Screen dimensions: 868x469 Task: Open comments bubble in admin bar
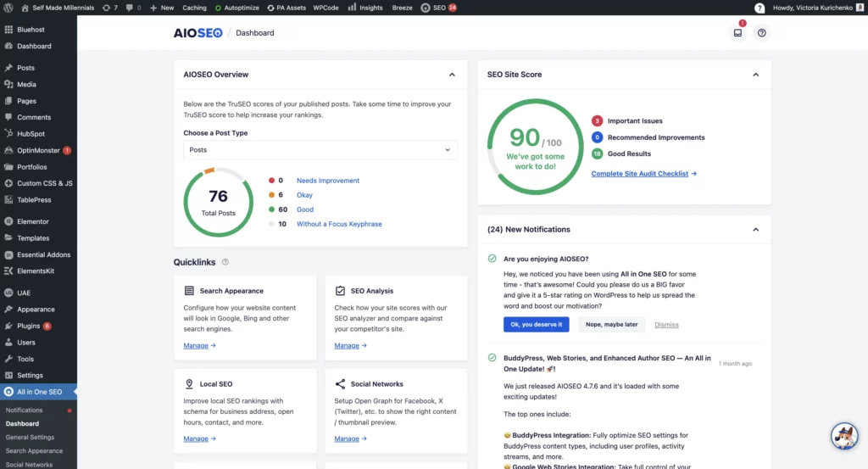pyautogui.click(x=133, y=8)
